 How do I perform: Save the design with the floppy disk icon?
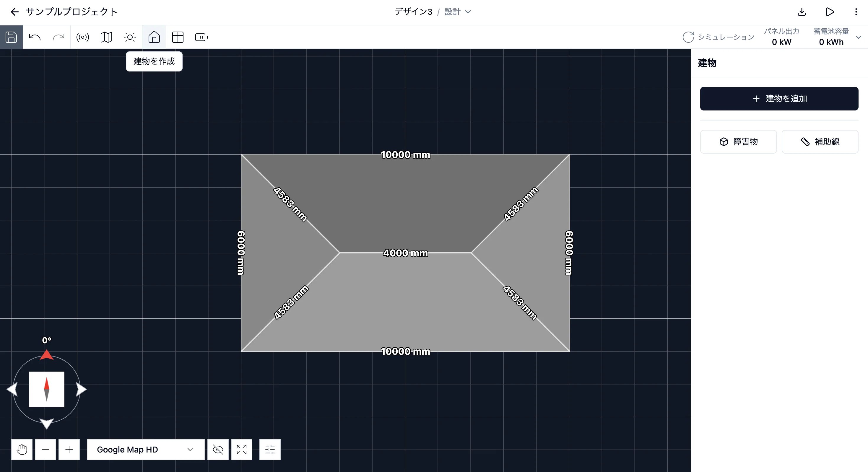point(11,37)
